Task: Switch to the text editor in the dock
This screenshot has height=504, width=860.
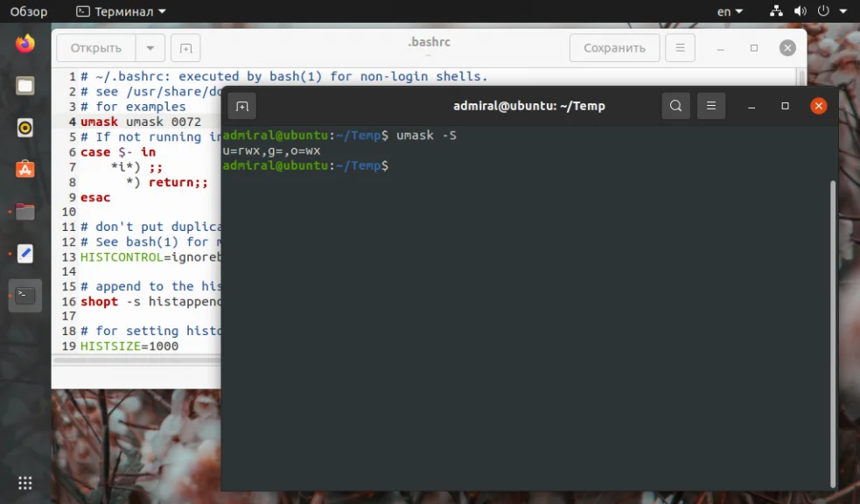Action: click(24, 254)
